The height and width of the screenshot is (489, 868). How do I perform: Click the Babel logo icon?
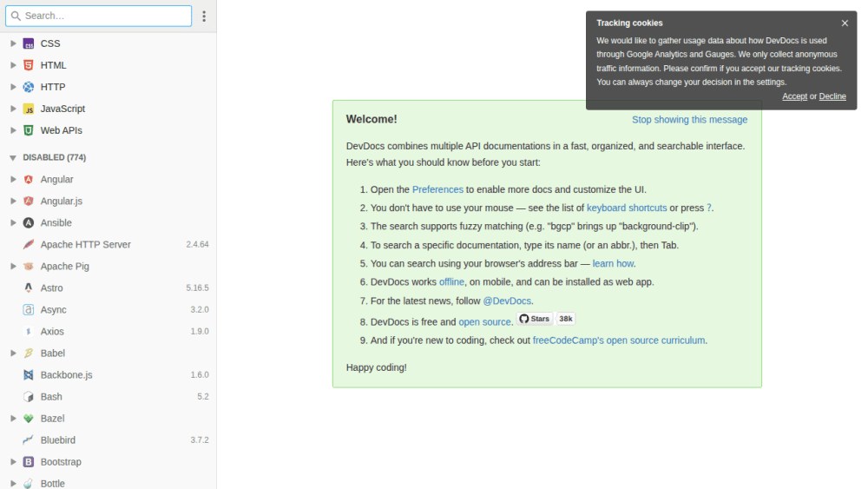point(29,354)
